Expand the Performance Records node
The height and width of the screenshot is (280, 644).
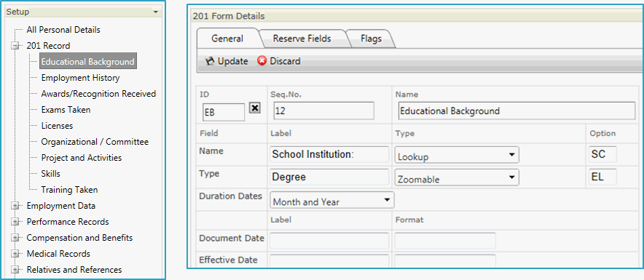[15, 222]
